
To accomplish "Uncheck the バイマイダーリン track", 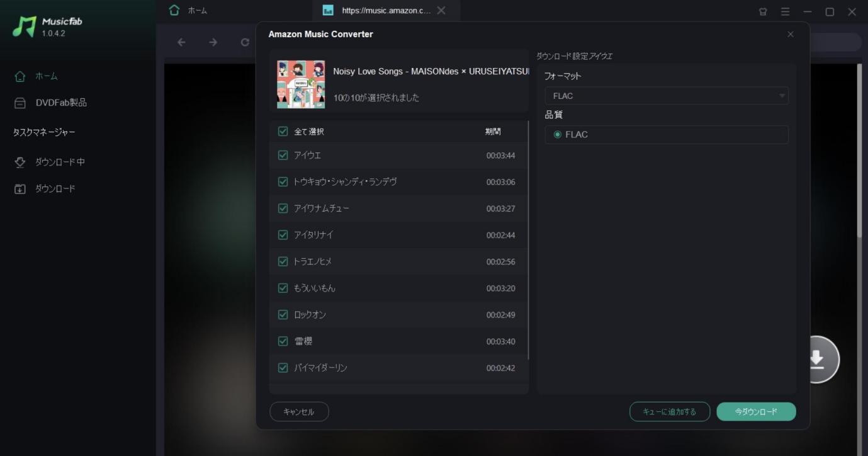I will coord(283,367).
